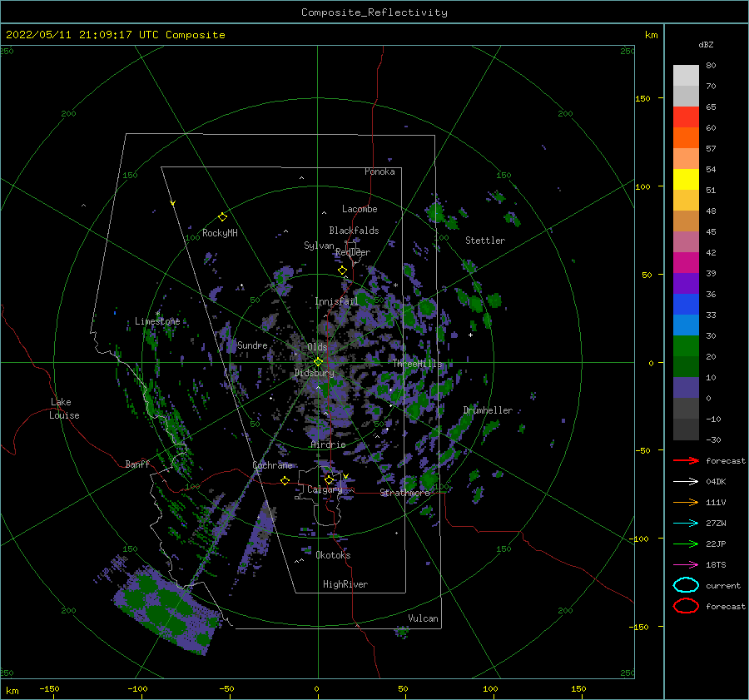Pick the magenta 42–39 dBZ swatch

coord(686,263)
